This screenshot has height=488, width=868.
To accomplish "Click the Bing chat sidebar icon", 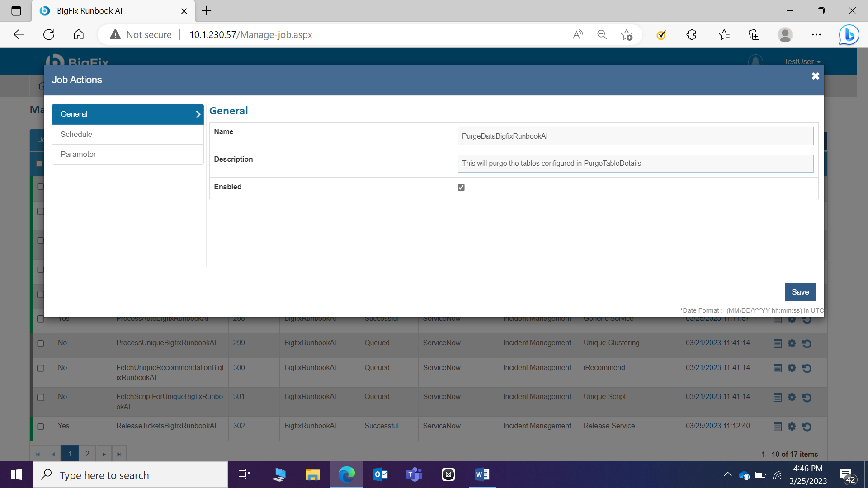I will 849,34.
